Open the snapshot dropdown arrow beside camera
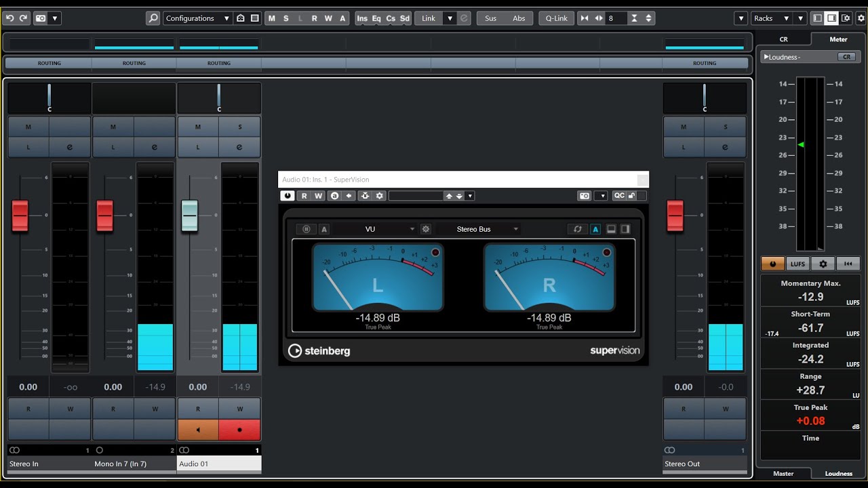Image resolution: width=868 pixels, height=488 pixels. pyautogui.click(x=55, y=18)
